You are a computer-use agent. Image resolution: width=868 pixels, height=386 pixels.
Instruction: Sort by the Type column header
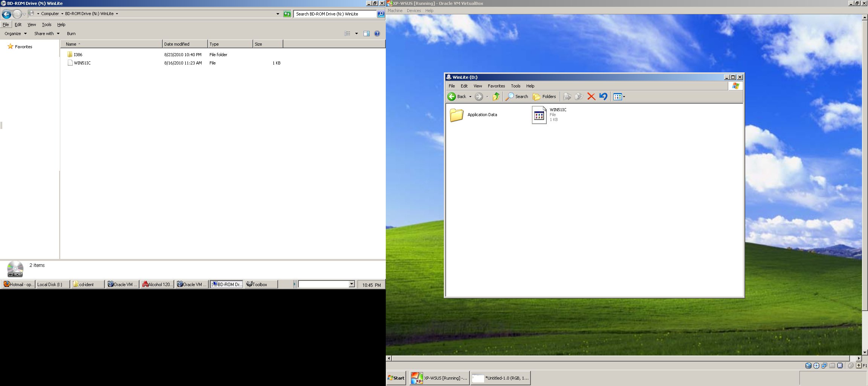[230, 44]
